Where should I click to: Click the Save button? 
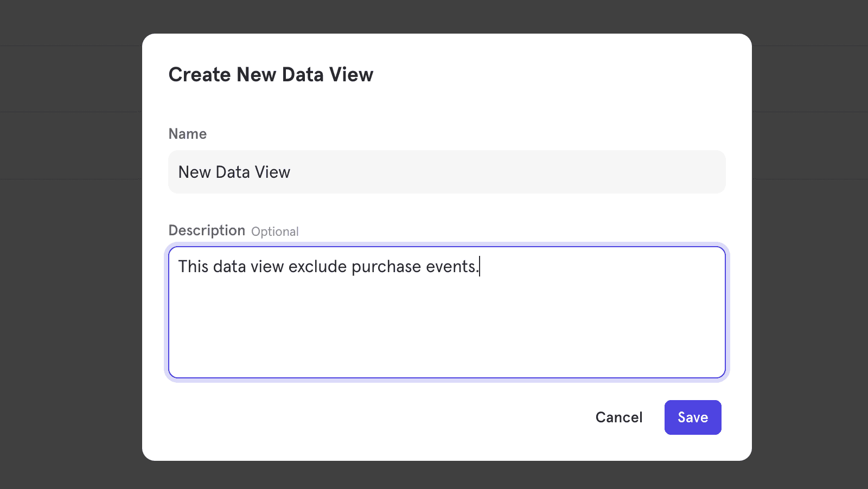point(693,417)
